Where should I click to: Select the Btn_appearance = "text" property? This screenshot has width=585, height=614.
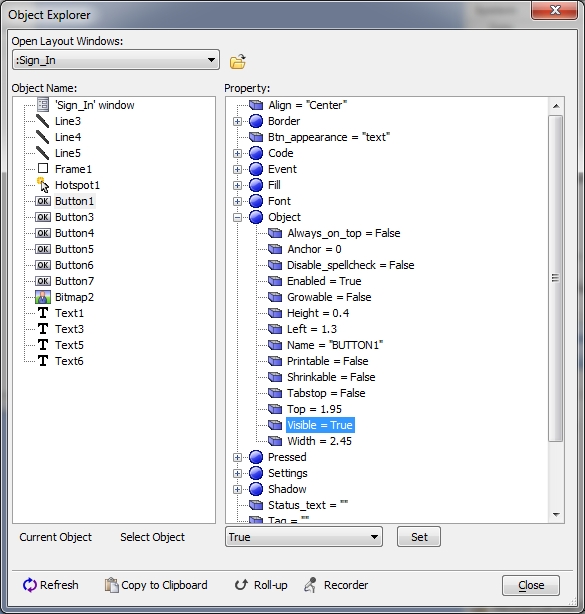329,137
